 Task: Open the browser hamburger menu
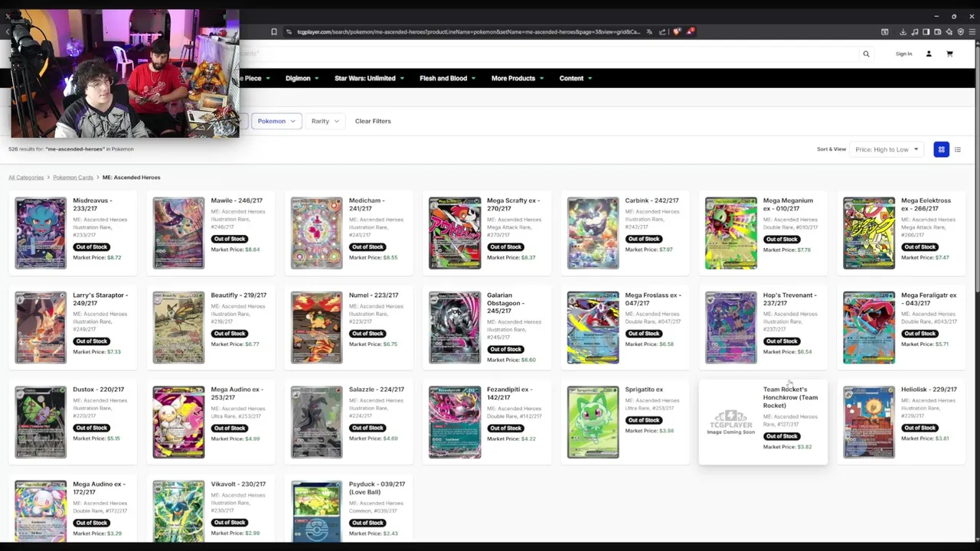click(972, 32)
